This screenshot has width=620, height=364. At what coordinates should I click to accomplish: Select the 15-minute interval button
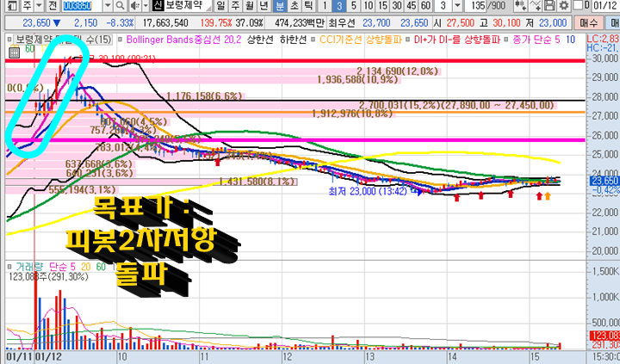[x=382, y=5]
